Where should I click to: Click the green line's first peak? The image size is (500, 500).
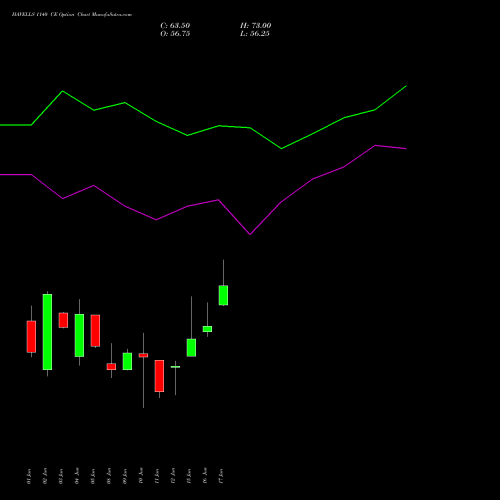click(63, 91)
